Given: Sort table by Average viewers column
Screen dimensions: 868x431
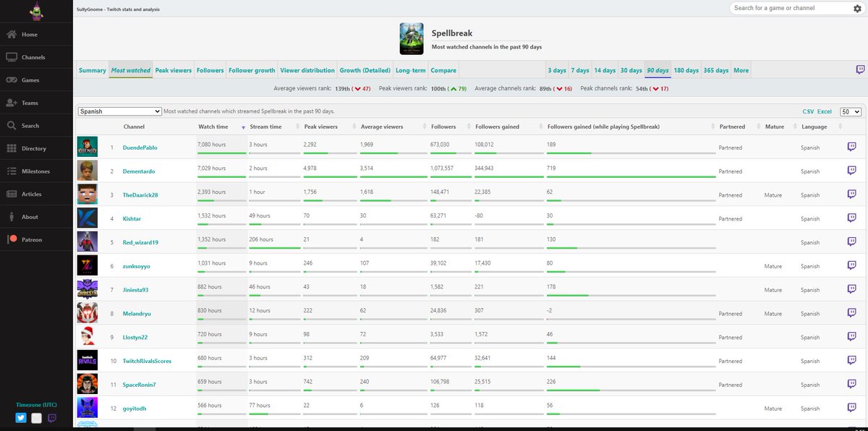Looking at the screenshot, I should tap(382, 127).
